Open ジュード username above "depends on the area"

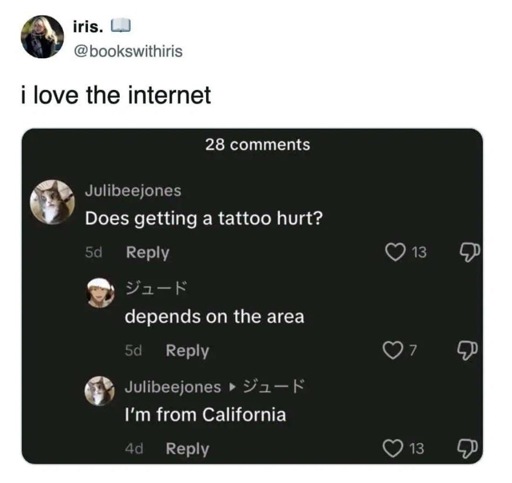[x=156, y=288]
